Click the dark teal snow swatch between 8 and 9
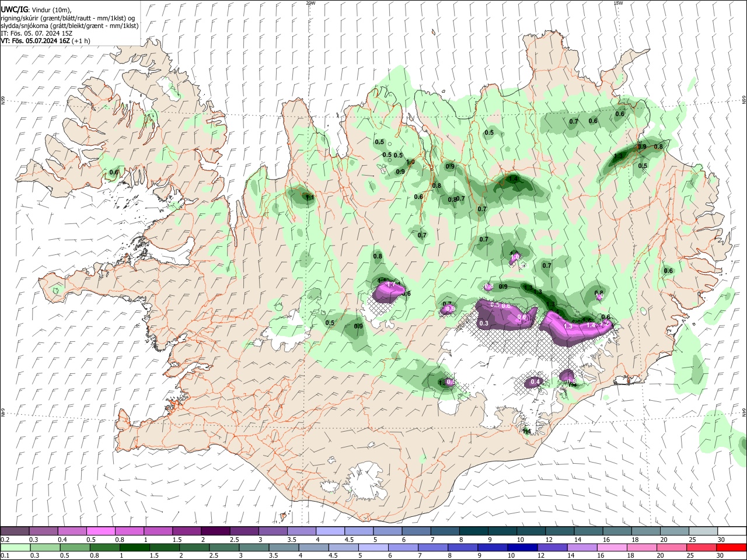Image resolution: width=747 pixels, height=560 pixels. (x=473, y=531)
